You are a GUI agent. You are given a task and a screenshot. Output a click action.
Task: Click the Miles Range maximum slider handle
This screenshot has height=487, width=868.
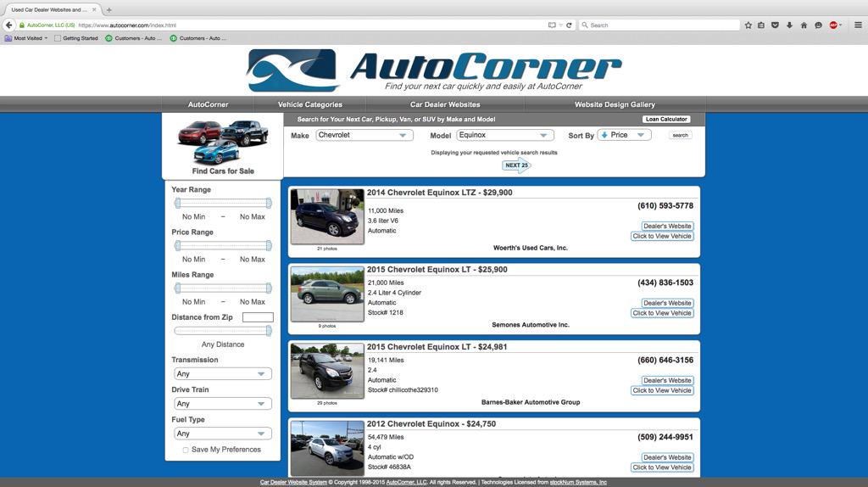point(269,288)
